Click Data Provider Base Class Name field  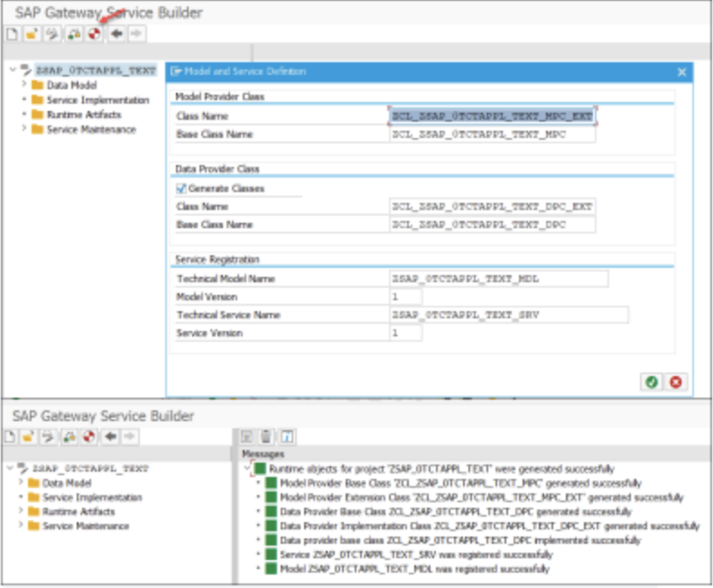click(x=493, y=225)
